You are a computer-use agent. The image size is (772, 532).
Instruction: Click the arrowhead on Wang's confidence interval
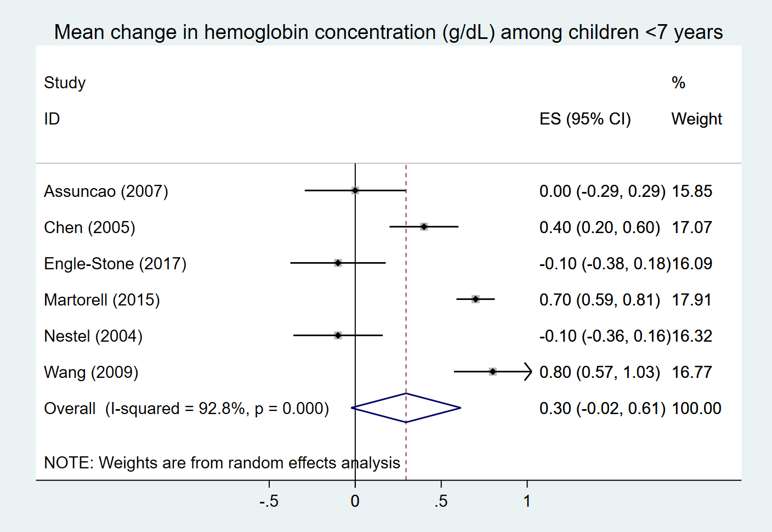click(528, 371)
